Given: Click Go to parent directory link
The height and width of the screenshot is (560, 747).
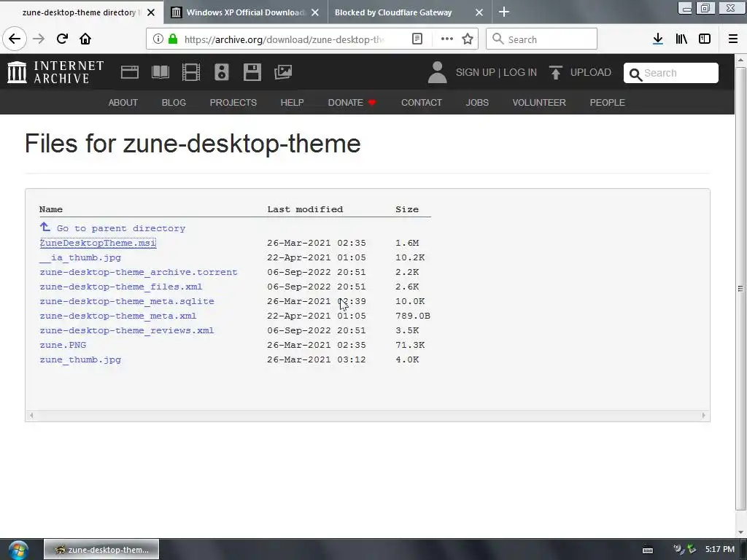Looking at the screenshot, I should (121, 228).
